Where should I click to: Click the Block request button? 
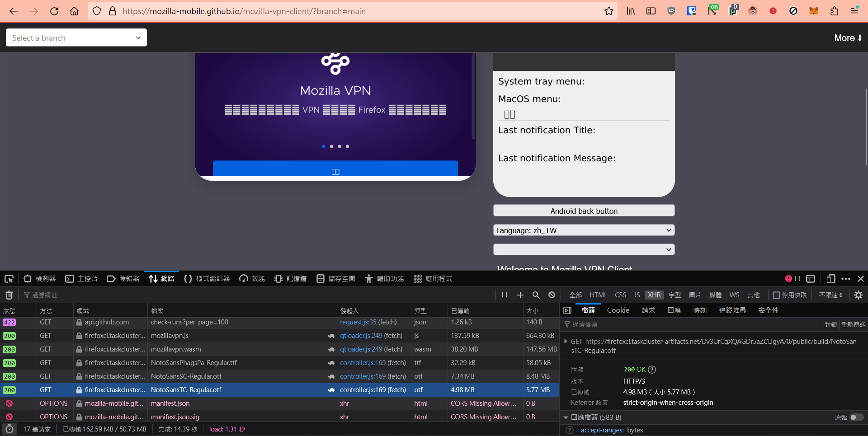pos(830,324)
